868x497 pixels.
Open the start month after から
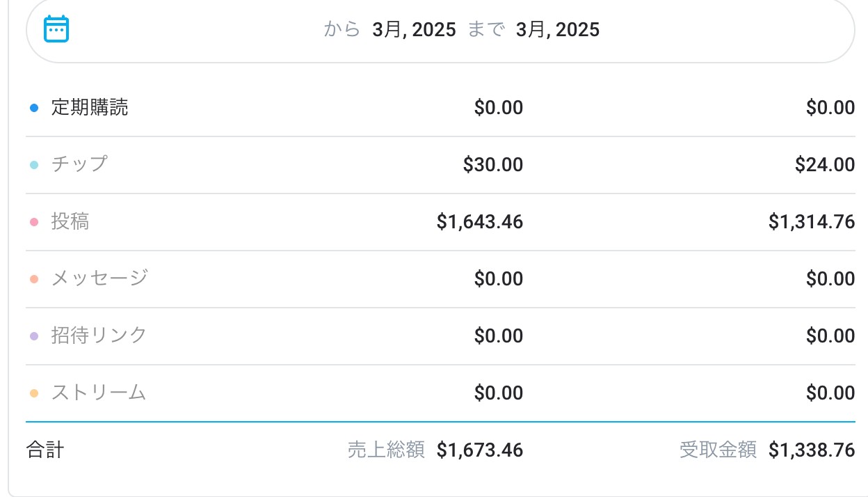click(414, 29)
